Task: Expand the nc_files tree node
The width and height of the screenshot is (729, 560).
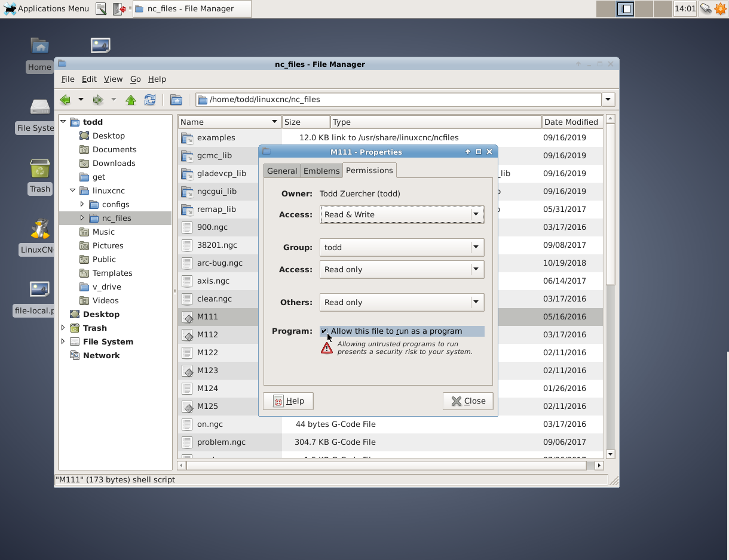Action: point(82,218)
